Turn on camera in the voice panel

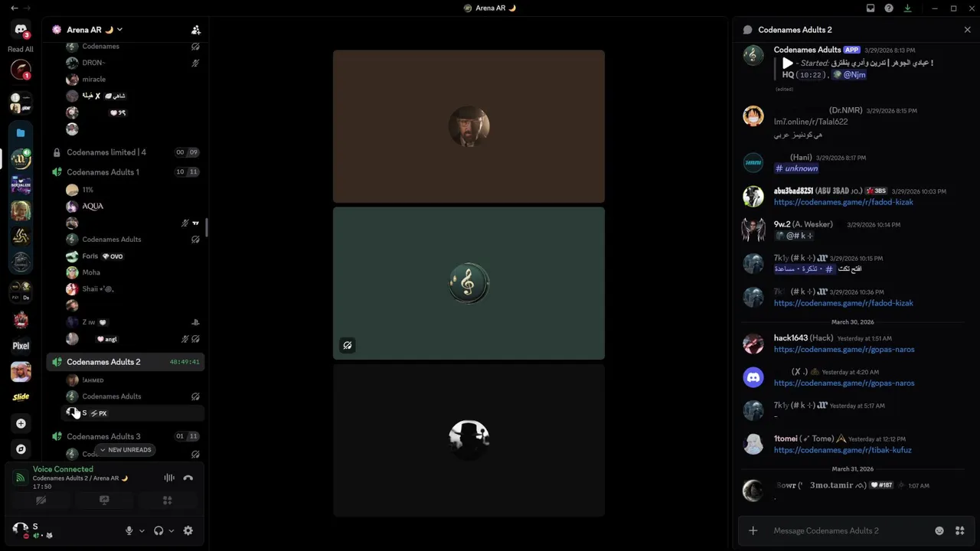click(41, 500)
